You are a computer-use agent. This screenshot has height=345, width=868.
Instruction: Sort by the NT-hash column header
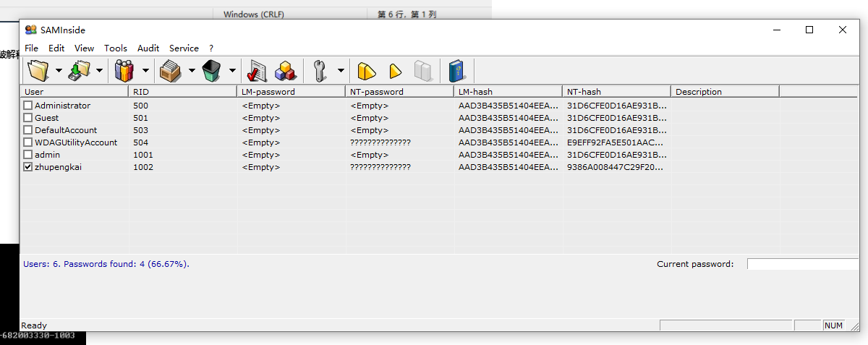click(x=616, y=92)
